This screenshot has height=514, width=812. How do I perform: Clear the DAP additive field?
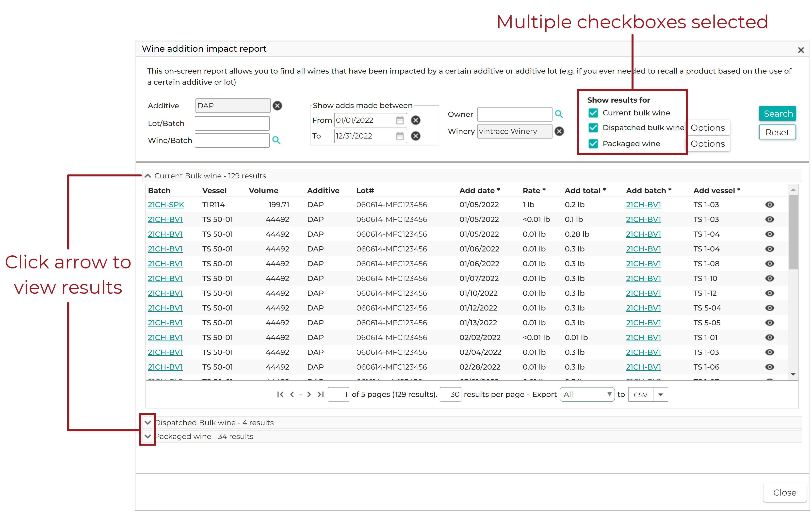(x=277, y=106)
